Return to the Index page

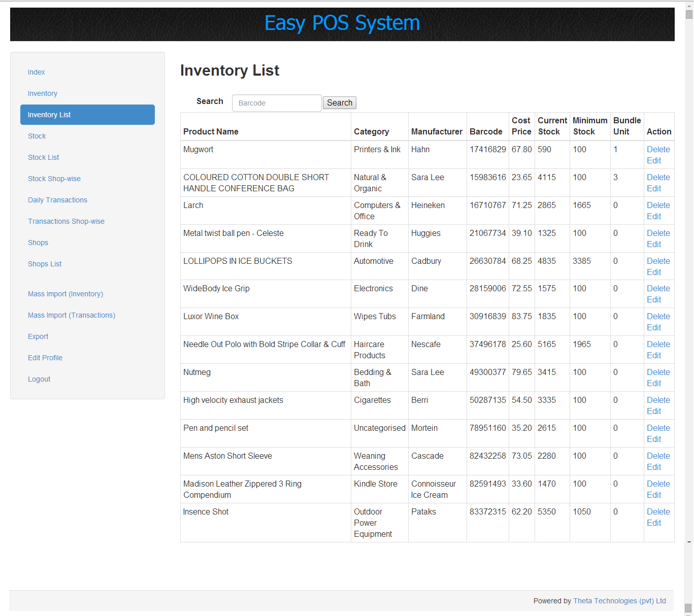[x=36, y=72]
